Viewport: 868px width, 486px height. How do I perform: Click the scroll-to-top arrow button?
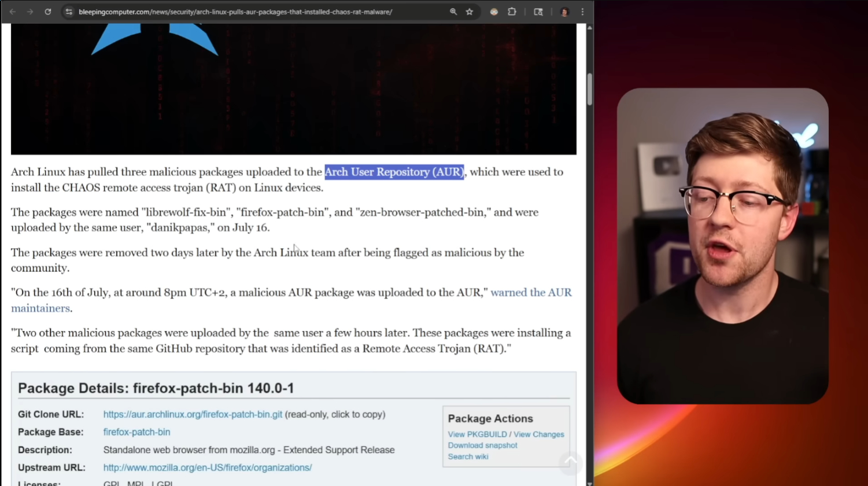point(570,462)
